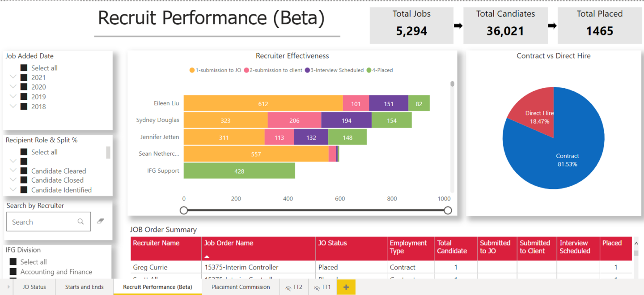The height and width of the screenshot is (295, 644).
Task: Switch to the Placement Commission tab
Action: tap(241, 287)
